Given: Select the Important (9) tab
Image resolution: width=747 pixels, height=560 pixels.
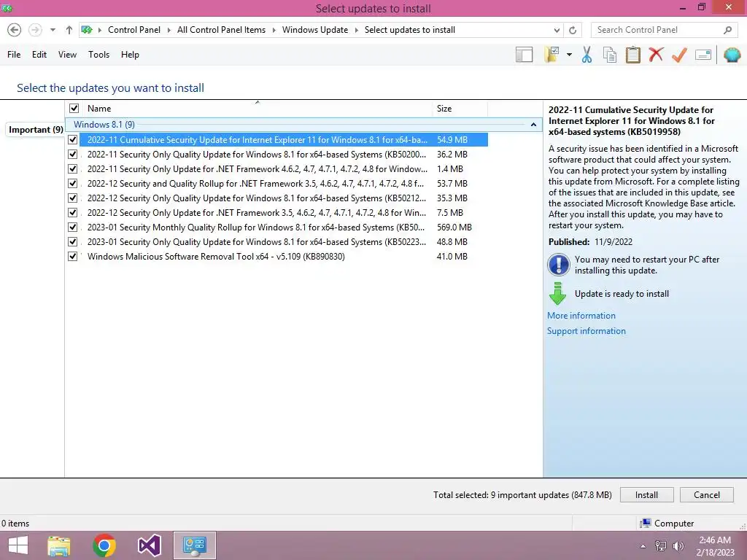Looking at the screenshot, I should tap(36, 130).
